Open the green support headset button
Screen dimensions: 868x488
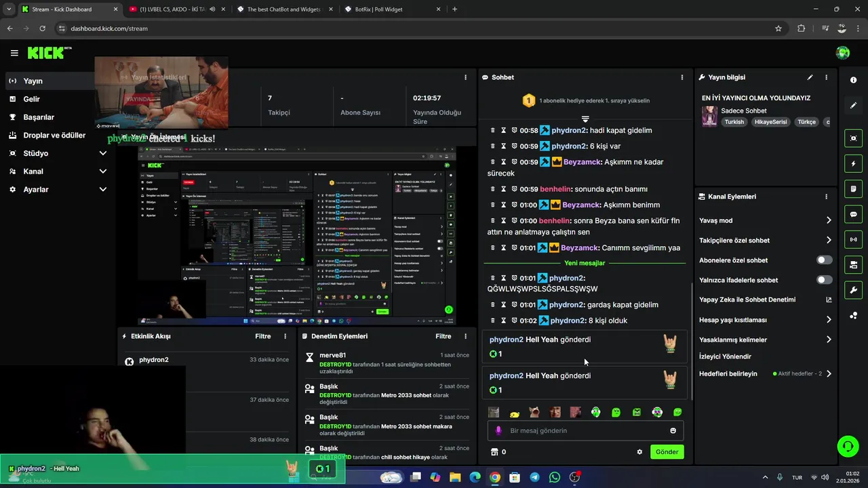coord(848,446)
